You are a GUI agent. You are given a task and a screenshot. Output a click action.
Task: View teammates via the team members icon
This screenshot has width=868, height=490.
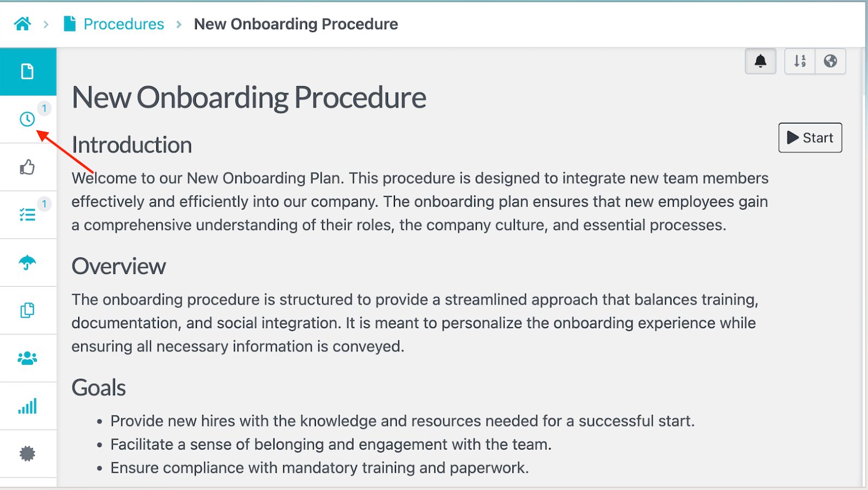pyautogui.click(x=27, y=358)
